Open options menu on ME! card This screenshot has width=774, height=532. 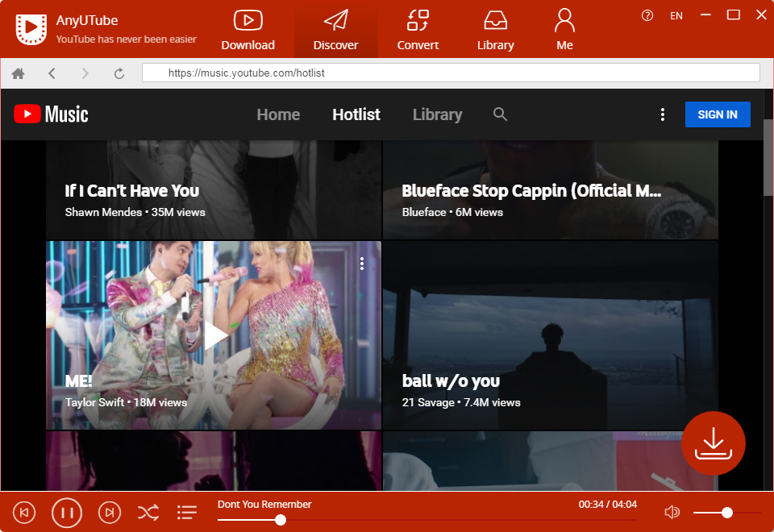point(362,264)
